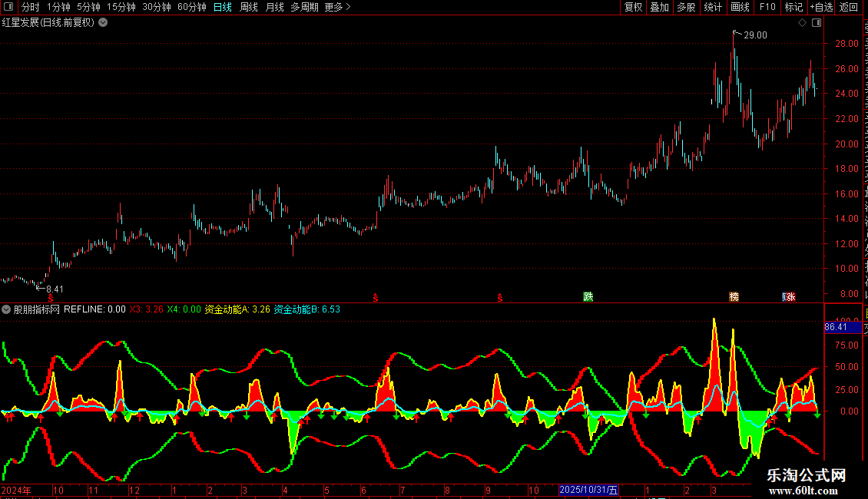Switch to 周线 weekly chart
Image resolution: width=868 pixels, height=499 pixels.
[x=249, y=7]
